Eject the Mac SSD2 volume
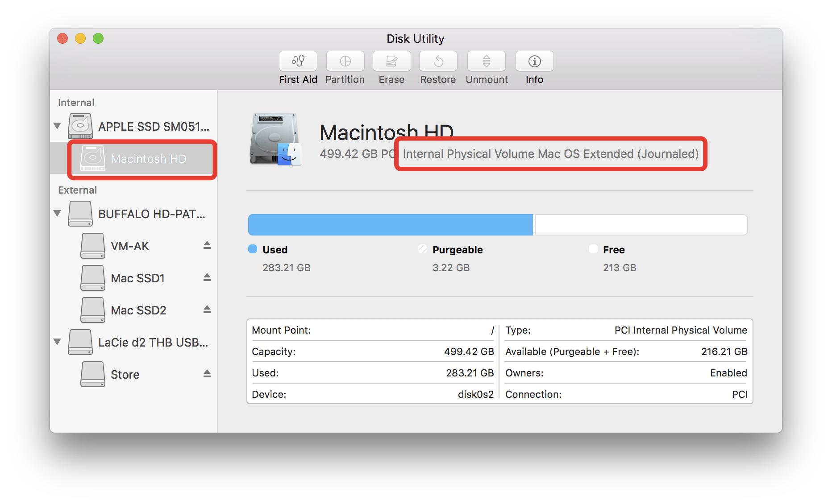 click(x=207, y=310)
